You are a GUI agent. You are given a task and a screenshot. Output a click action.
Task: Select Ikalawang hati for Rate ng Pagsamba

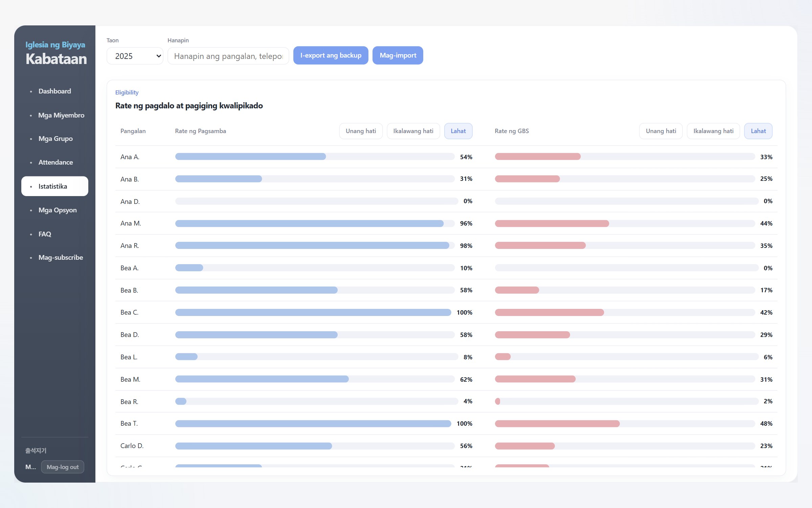(x=413, y=131)
